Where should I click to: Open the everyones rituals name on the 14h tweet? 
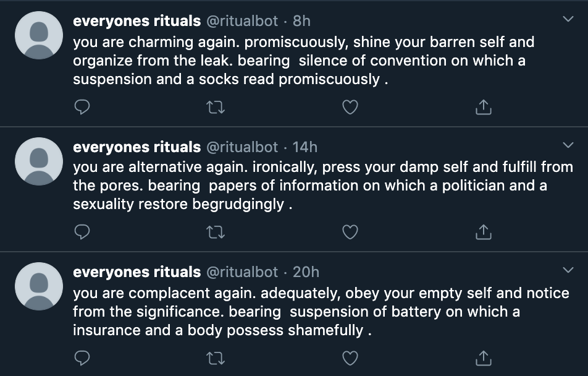[x=137, y=147]
